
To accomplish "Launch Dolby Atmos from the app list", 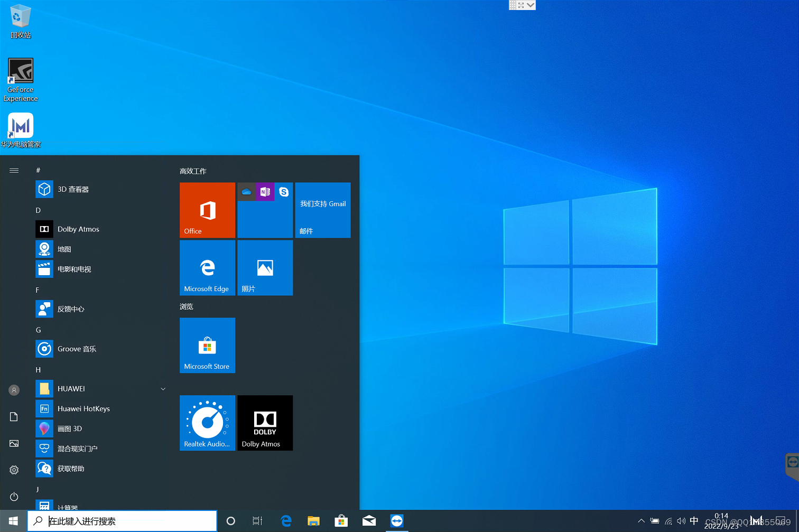I will tap(100, 229).
